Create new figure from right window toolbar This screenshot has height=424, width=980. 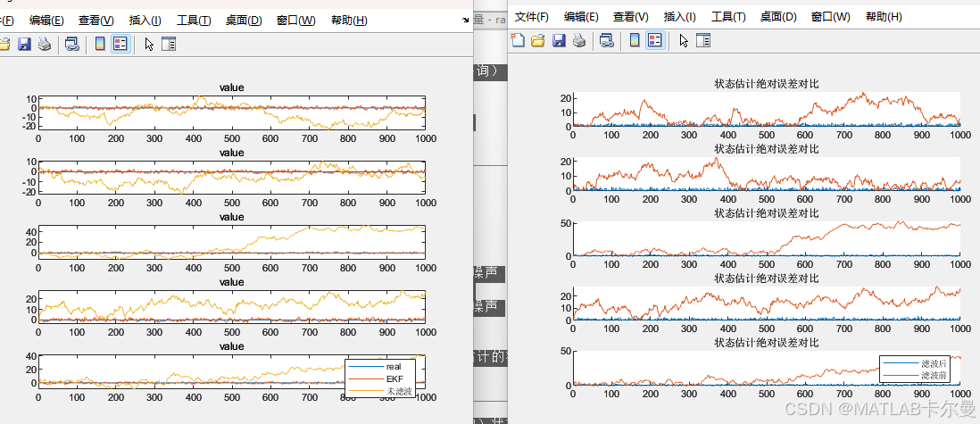pos(518,41)
